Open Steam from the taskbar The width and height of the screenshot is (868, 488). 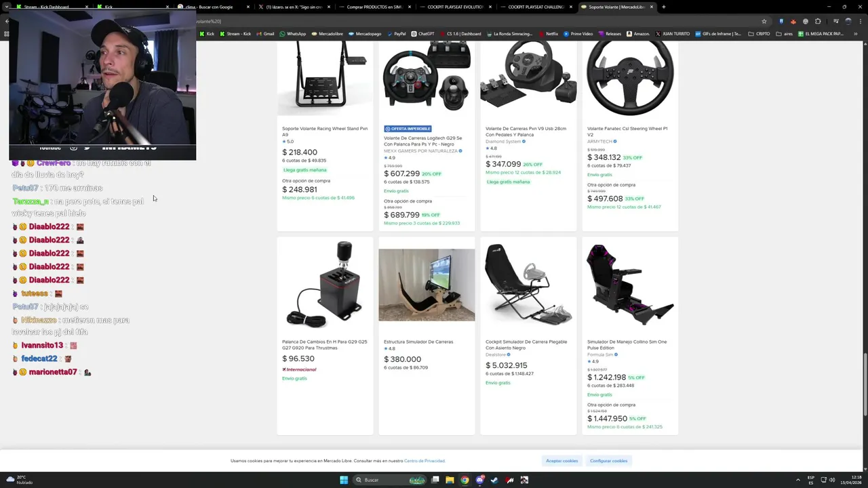[x=494, y=480]
